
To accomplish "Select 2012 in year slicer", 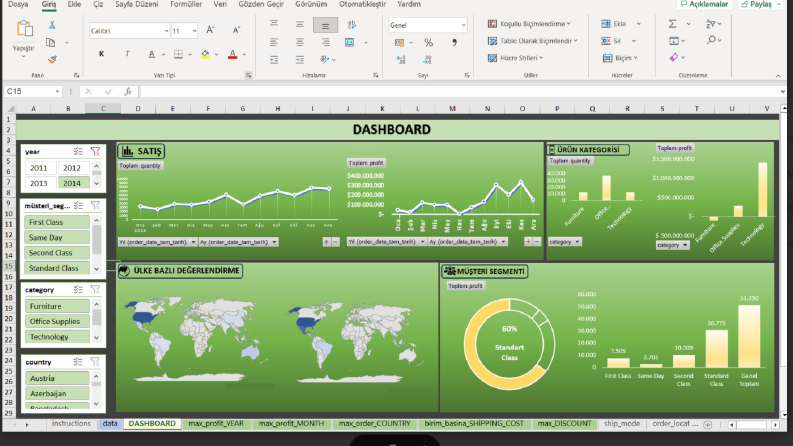I will (x=72, y=168).
